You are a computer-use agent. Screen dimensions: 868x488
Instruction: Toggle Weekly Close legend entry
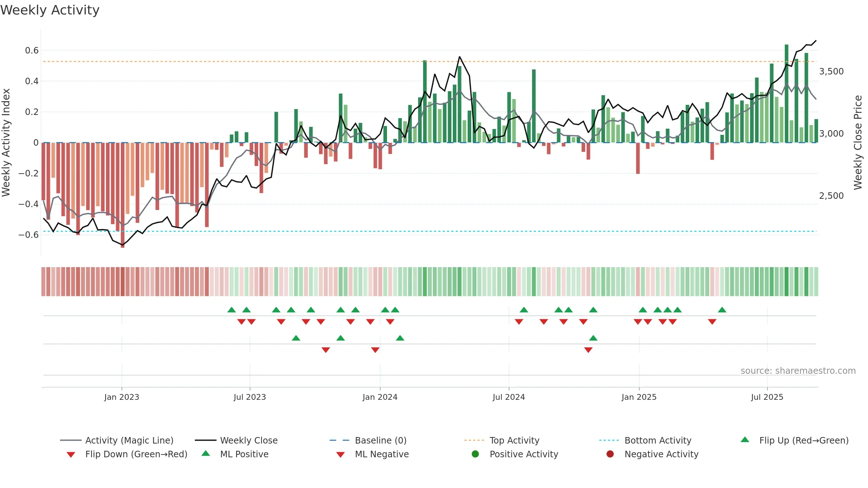(x=236, y=440)
